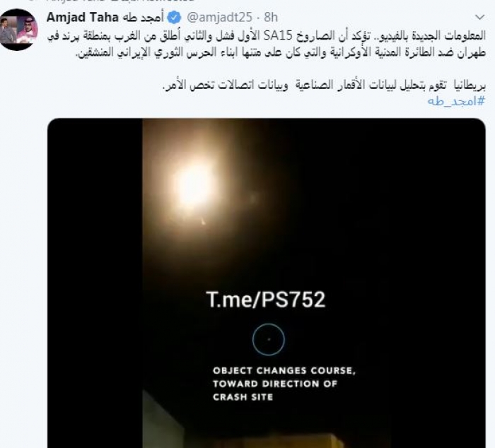
Task: Click the CRASH SITE caption line
Action: click(x=243, y=397)
